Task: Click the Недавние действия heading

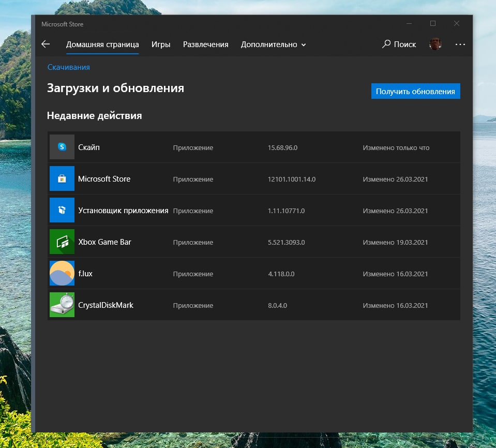Action: pyautogui.click(x=94, y=116)
